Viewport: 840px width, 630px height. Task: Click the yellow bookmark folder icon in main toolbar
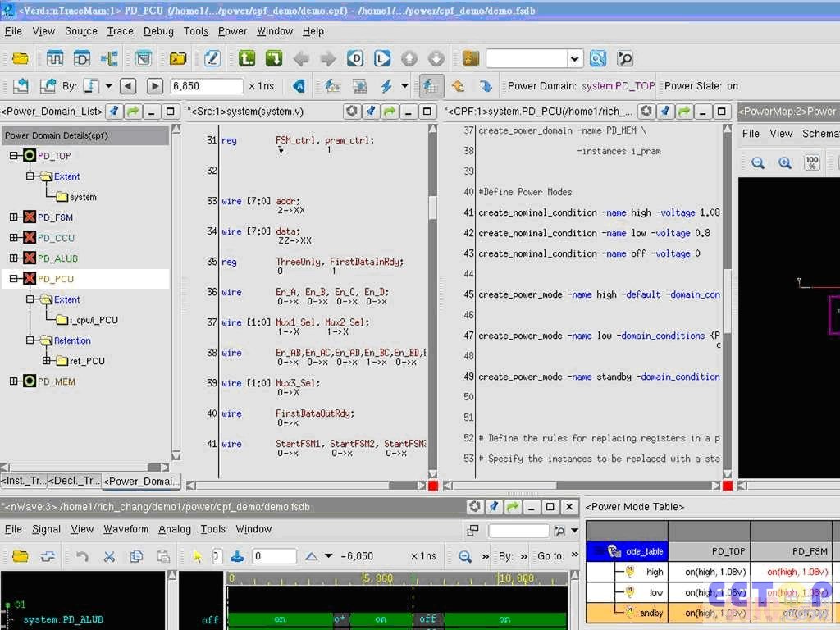pyautogui.click(x=178, y=58)
